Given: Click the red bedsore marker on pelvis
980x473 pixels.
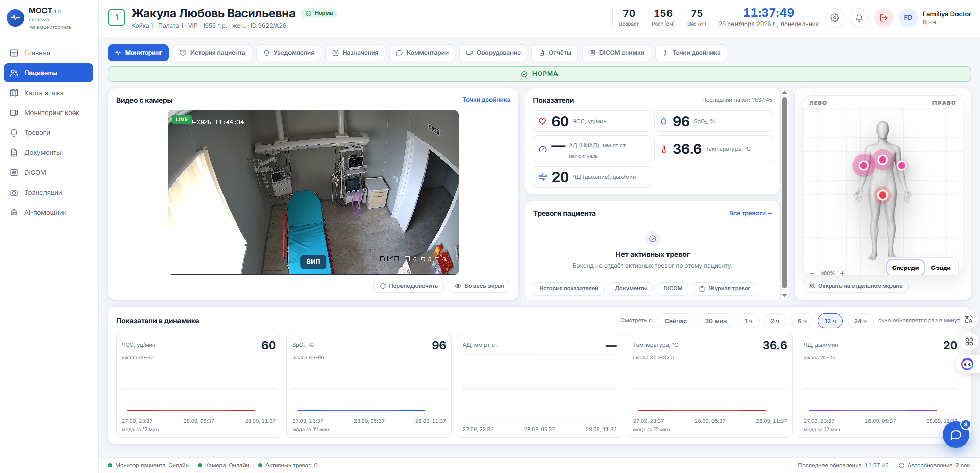Looking at the screenshot, I should click(x=882, y=195).
